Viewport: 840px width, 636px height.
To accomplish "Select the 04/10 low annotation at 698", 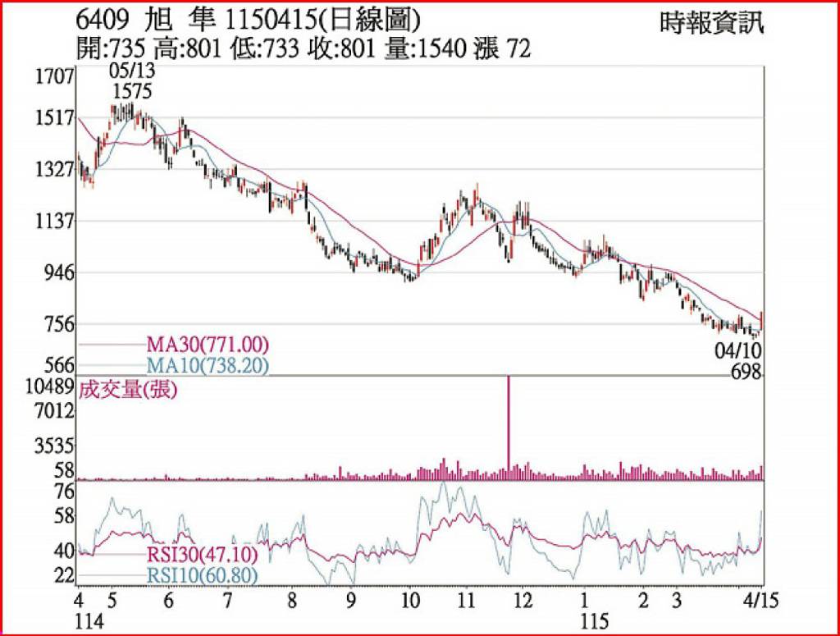I will (x=738, y=361).
